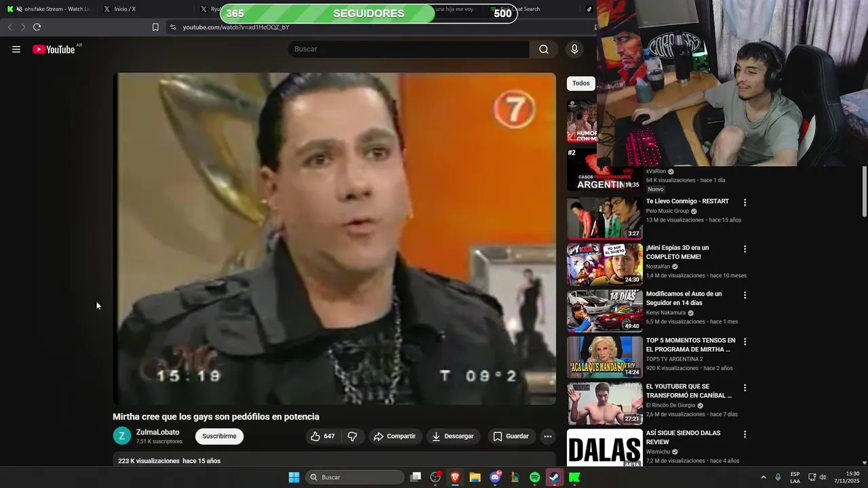Switch to the ohsifake Stream tab
This screenshot has height=488, width=868.
[x=49, y=9]
